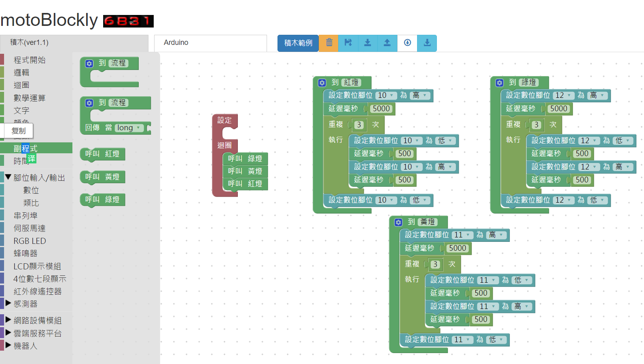Click the gear icon on 到 黃燈 block
644x364 pixels.
(x=398, y=222)
